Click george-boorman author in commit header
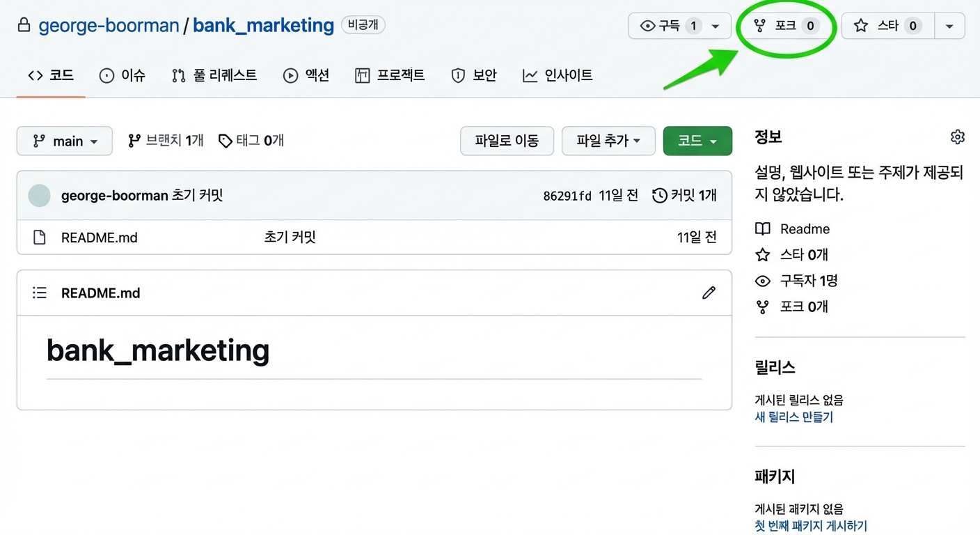 coord(114,196)
